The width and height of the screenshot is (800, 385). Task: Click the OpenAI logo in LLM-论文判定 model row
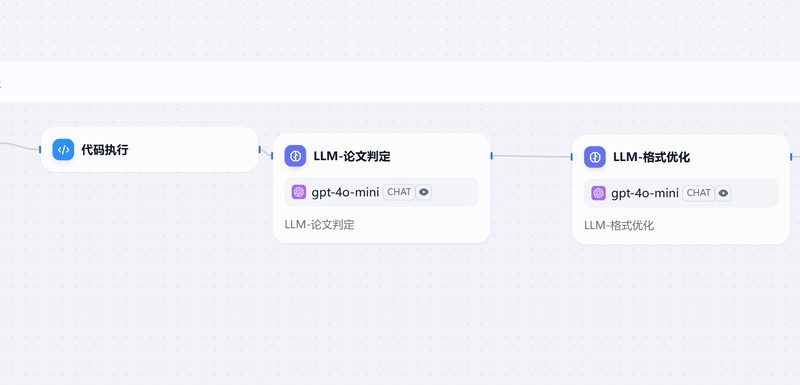[298, 192]
